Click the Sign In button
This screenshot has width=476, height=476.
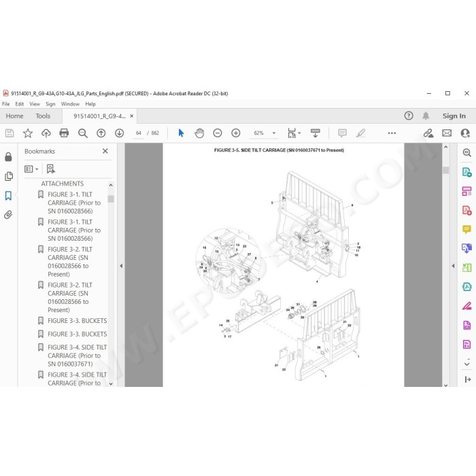point(454,116)
